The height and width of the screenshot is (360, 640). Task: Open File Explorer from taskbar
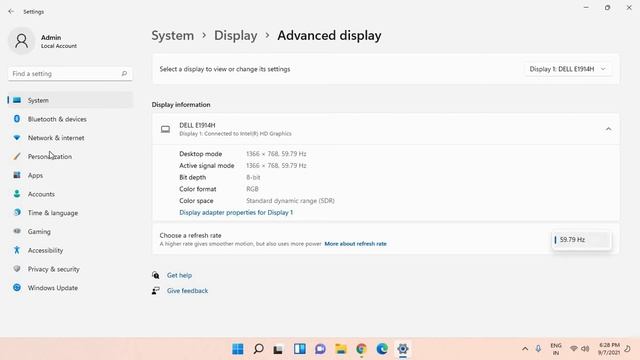tap(341, 349)
